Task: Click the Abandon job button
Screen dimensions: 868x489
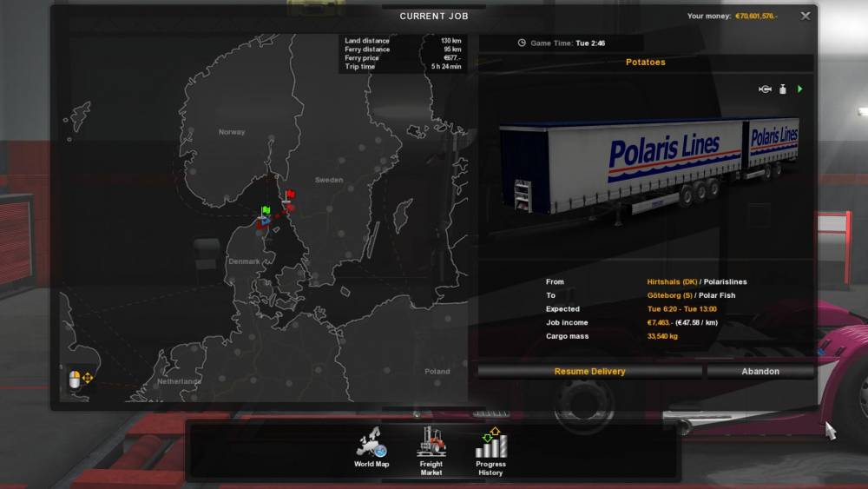Action: point(760,372)
